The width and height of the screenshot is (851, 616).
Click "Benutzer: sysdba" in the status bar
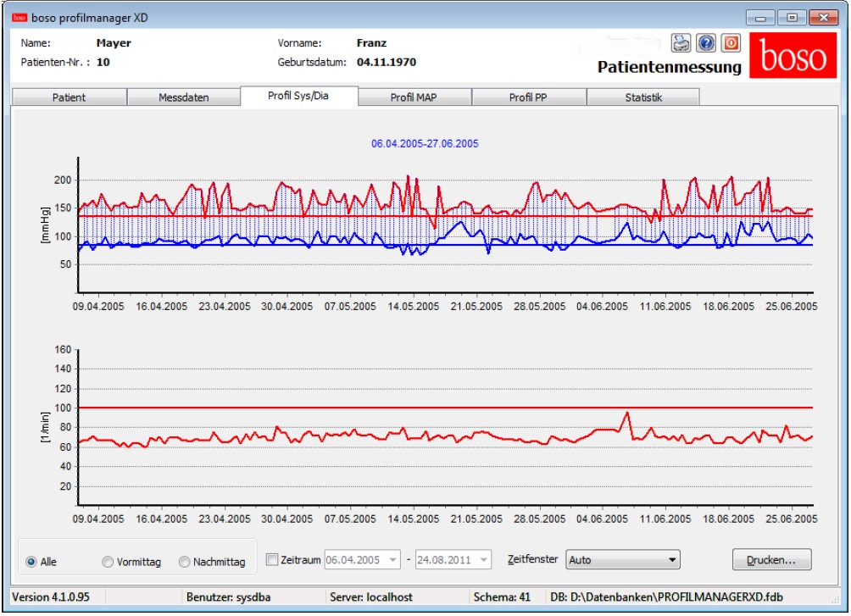coord(229,597)
